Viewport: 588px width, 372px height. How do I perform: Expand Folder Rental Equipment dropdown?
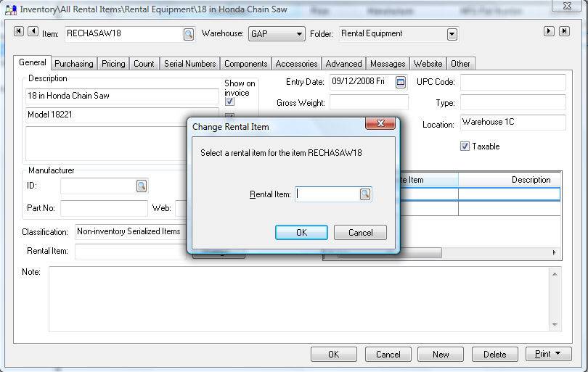452,34
